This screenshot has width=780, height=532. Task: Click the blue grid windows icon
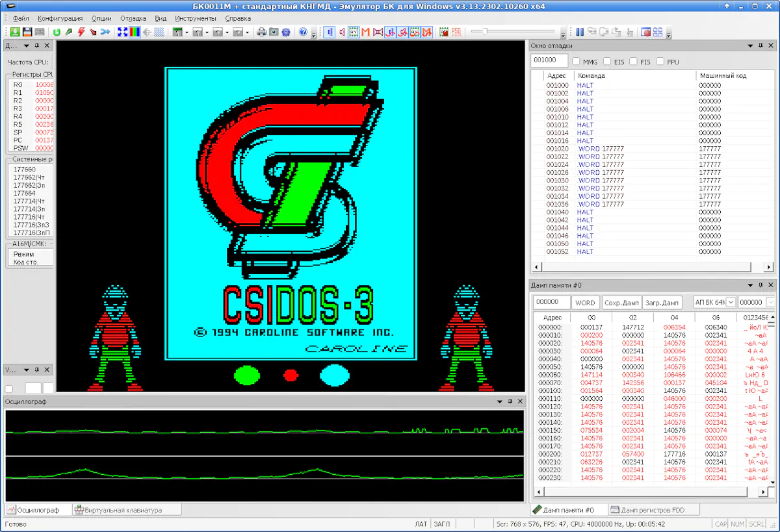[x=658, y=32]
